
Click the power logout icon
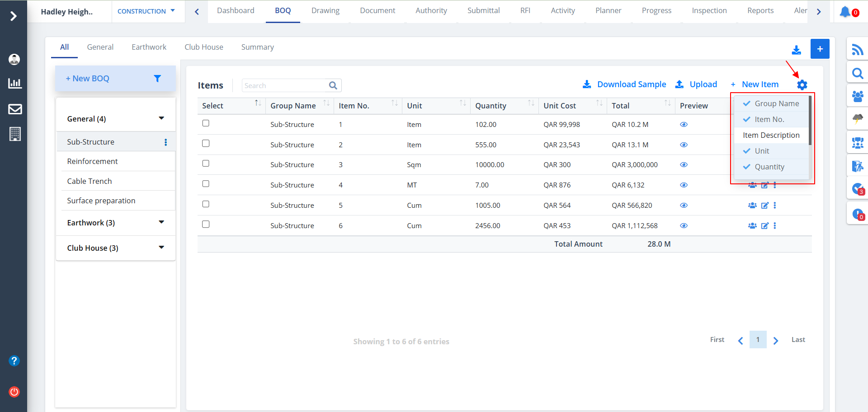14,392
